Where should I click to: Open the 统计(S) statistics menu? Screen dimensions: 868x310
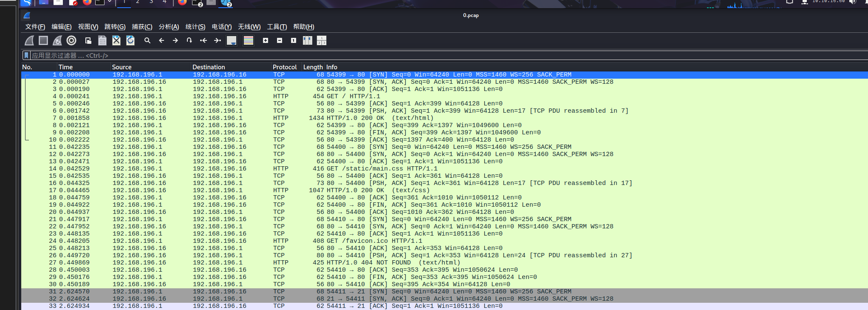coord(195,27)
